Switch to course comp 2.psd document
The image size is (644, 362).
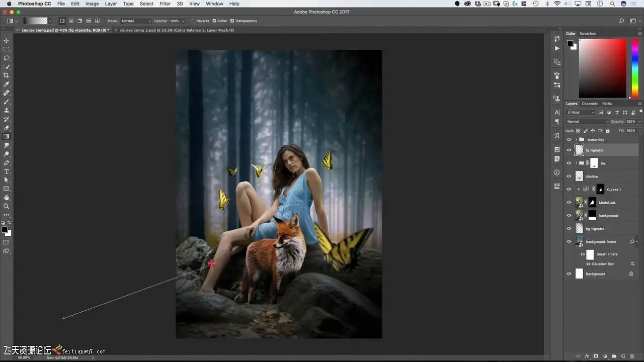[x=176, y=30]
